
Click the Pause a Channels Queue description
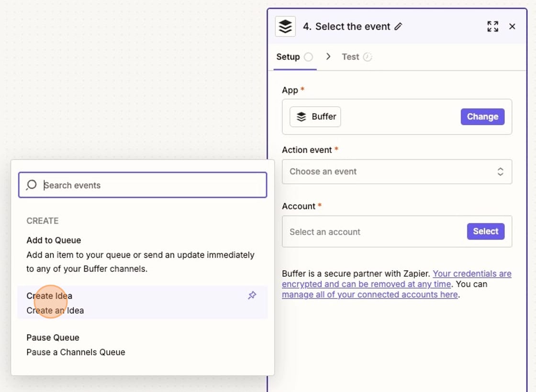(76, 352)
